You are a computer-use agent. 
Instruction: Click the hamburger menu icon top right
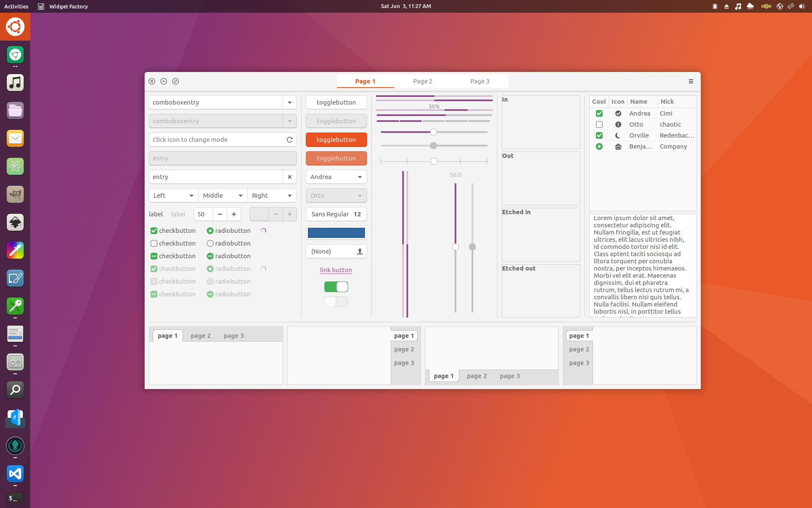click(690, 81)
